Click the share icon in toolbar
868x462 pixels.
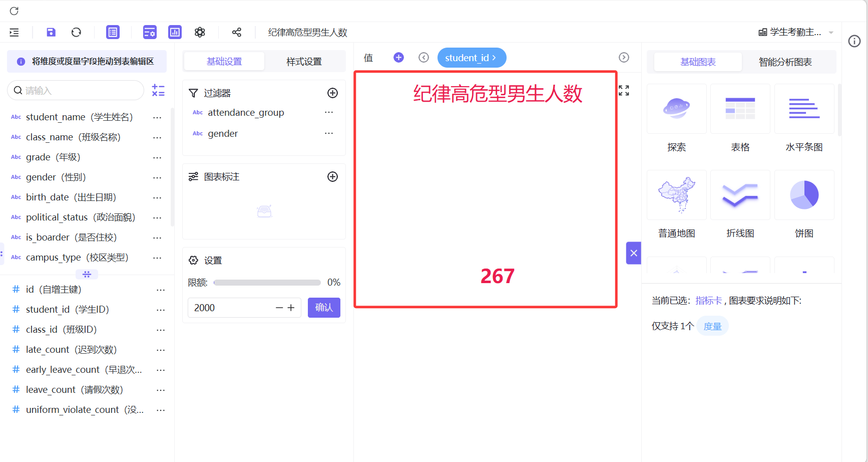tap(237, 33)
